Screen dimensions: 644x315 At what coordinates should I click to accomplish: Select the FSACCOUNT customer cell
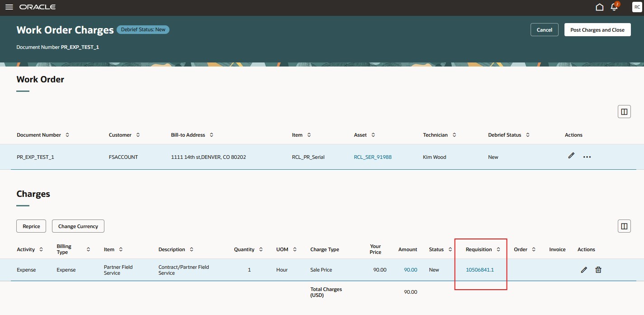coord(123,157)
